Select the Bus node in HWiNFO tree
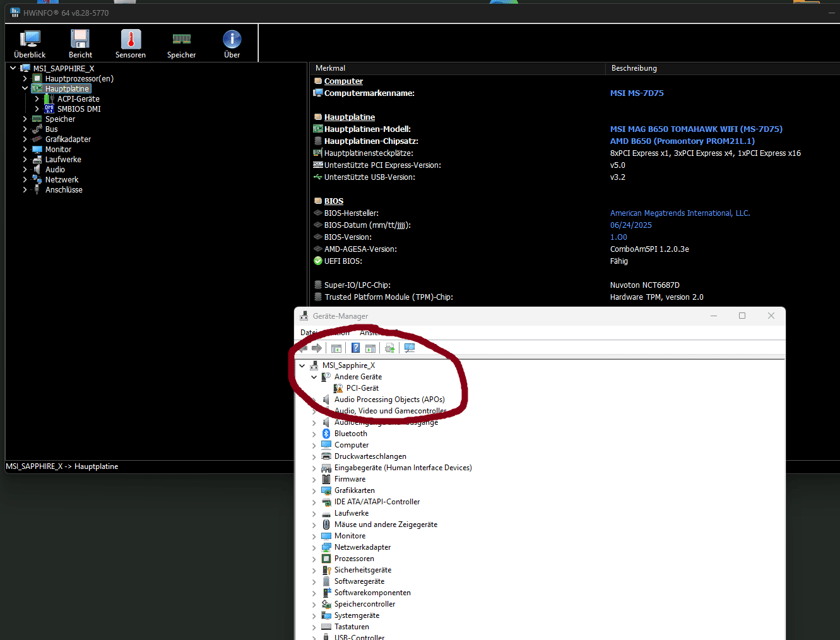Image resolution: width=840 pixels, height=640 pixels. click(51, 129)
